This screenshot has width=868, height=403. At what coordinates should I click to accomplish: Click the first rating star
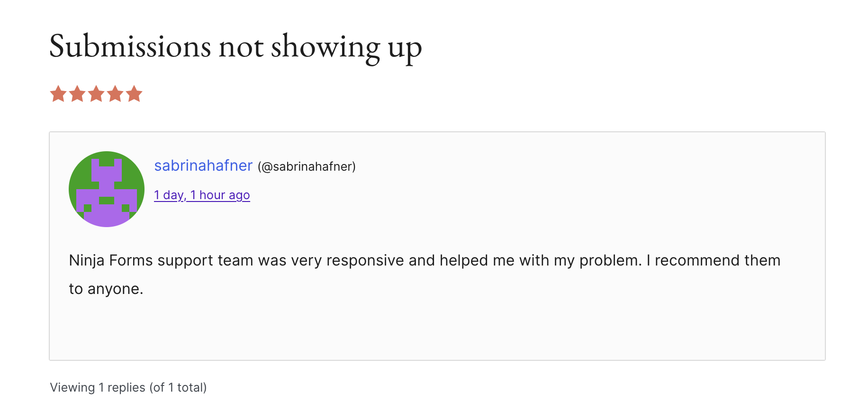[58, 94]
